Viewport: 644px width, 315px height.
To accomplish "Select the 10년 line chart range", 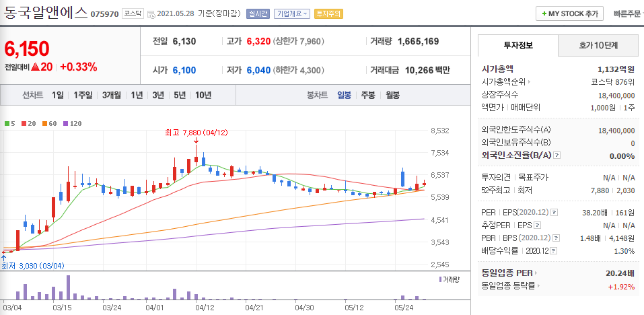I will click(x=203, y=96).
